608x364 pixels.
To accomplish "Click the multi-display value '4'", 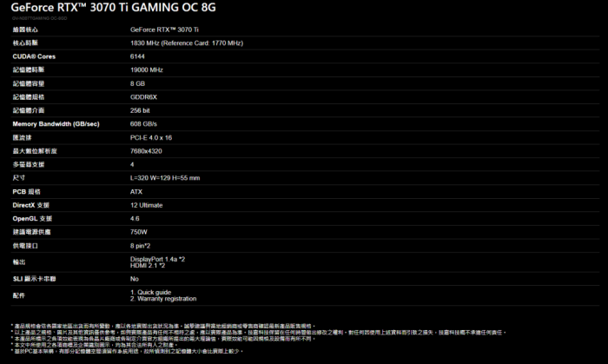I will [132, 164].
